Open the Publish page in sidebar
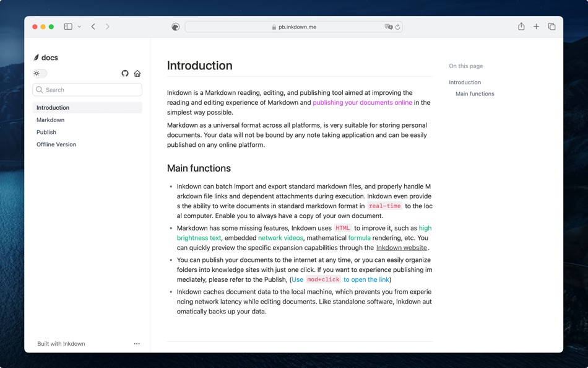 [46, 132]
